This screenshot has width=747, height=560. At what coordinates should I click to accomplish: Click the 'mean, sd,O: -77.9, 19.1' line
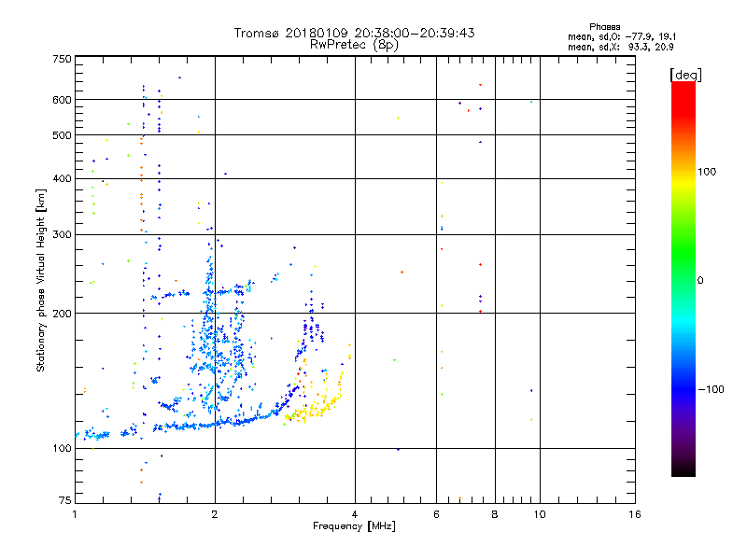[622, 36]
